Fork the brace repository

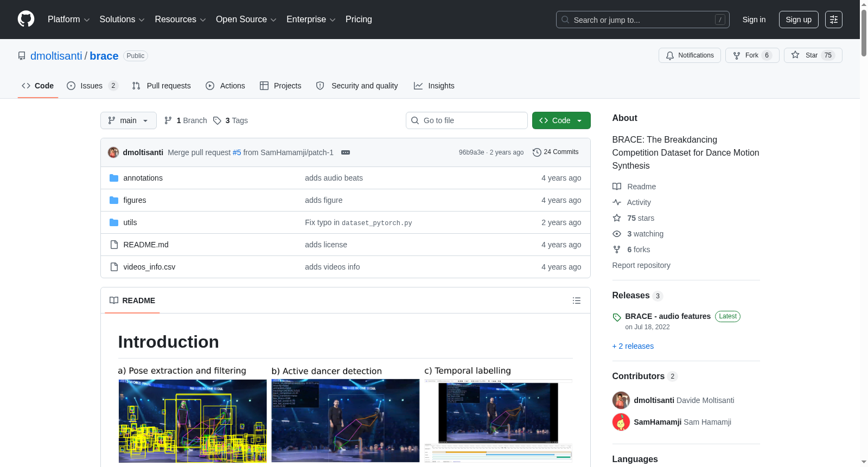point(752,55)
